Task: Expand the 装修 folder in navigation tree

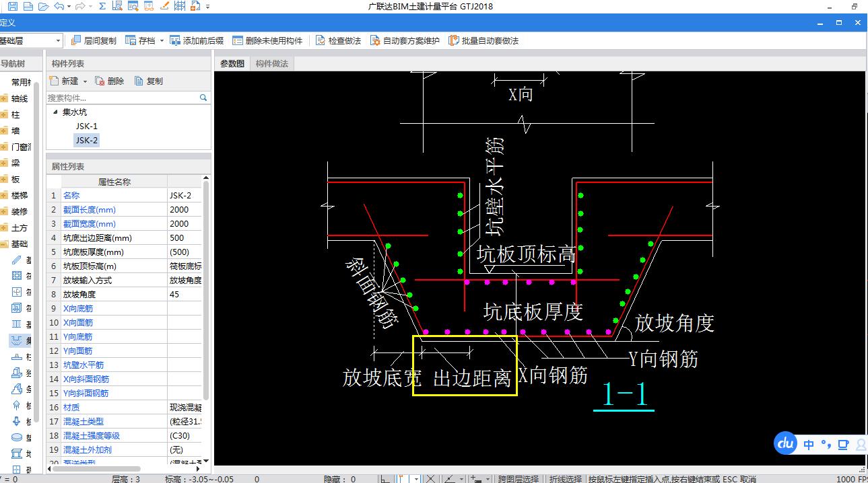Action: 4,211
